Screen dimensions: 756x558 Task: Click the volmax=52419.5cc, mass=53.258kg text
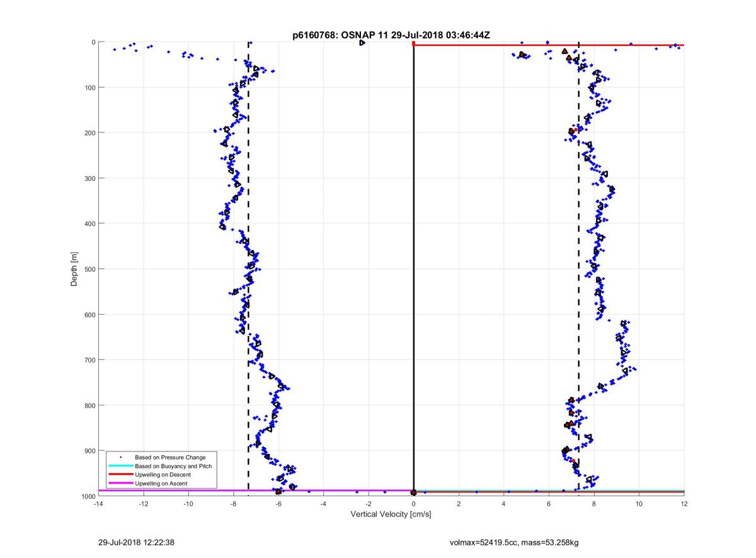[513, 542]
